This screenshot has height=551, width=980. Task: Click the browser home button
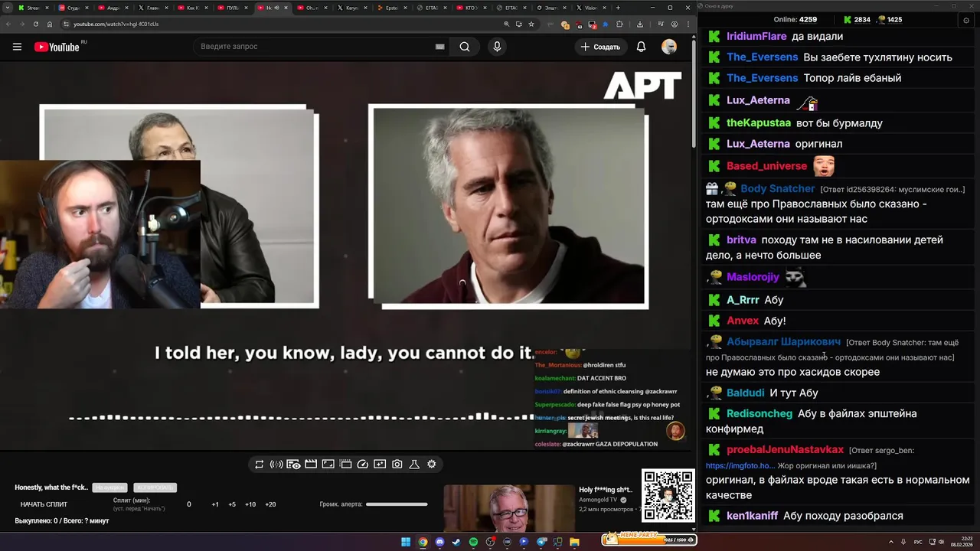50,24
